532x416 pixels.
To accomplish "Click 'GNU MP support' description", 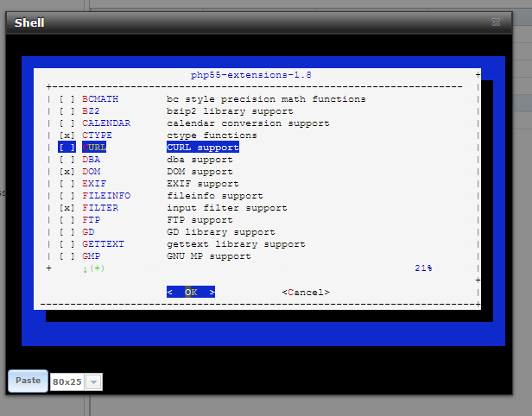I will (209, 256).
